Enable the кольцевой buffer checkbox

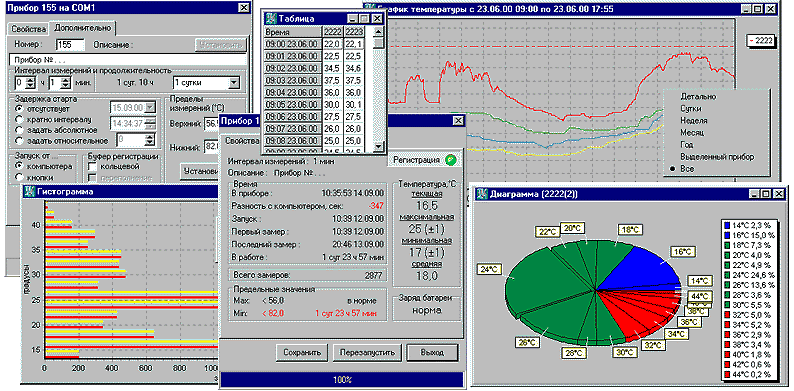(x=93, y=166)
